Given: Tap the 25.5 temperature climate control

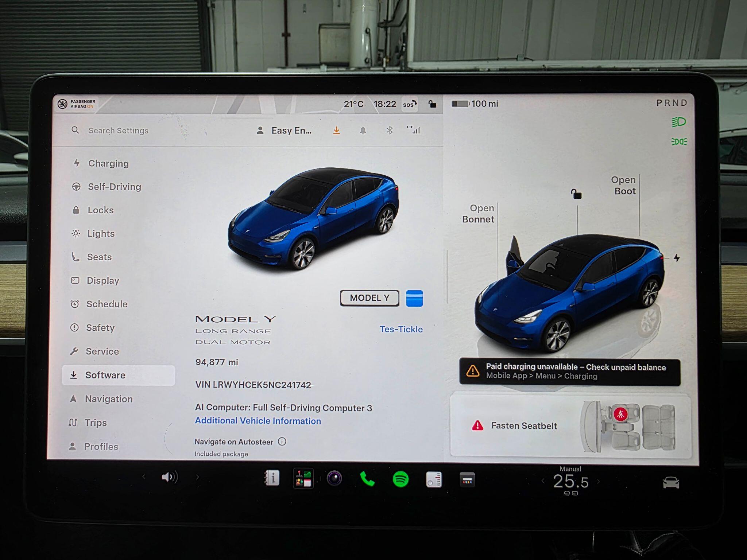Looking at the screenshot, I should pyautogui.click(x=571, y=482).
